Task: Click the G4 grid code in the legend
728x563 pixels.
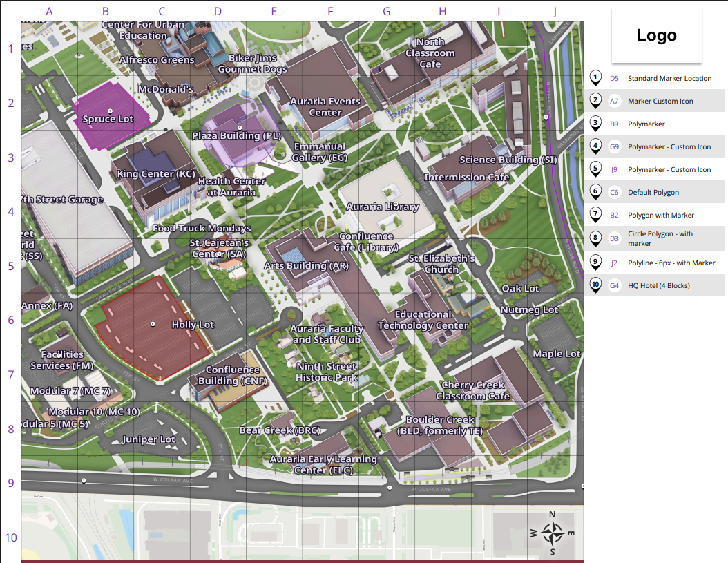Action: pyautogui.click(x=614, y=286)
